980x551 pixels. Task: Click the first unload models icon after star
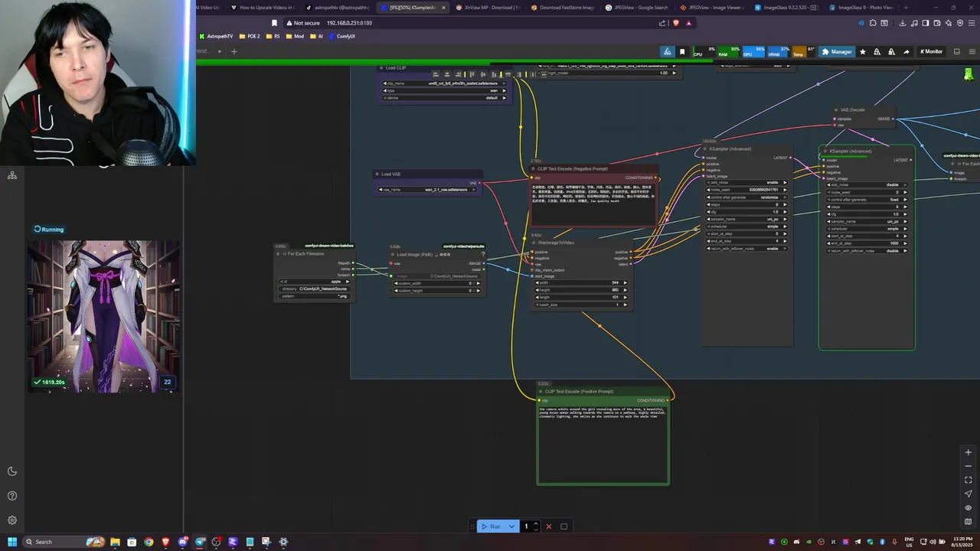point(877,52)
